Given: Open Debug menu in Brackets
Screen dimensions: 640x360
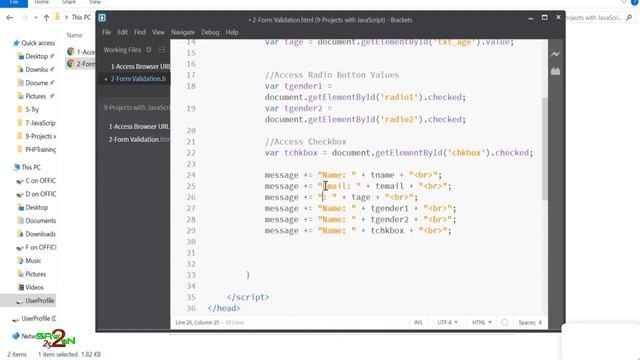Looking at the screenshot, I should [x=210, y=32].
